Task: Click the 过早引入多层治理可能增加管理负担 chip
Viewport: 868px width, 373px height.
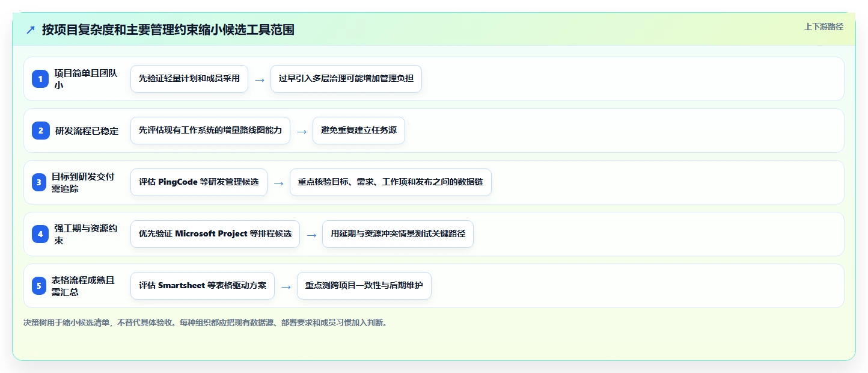Action: (346, 79)
